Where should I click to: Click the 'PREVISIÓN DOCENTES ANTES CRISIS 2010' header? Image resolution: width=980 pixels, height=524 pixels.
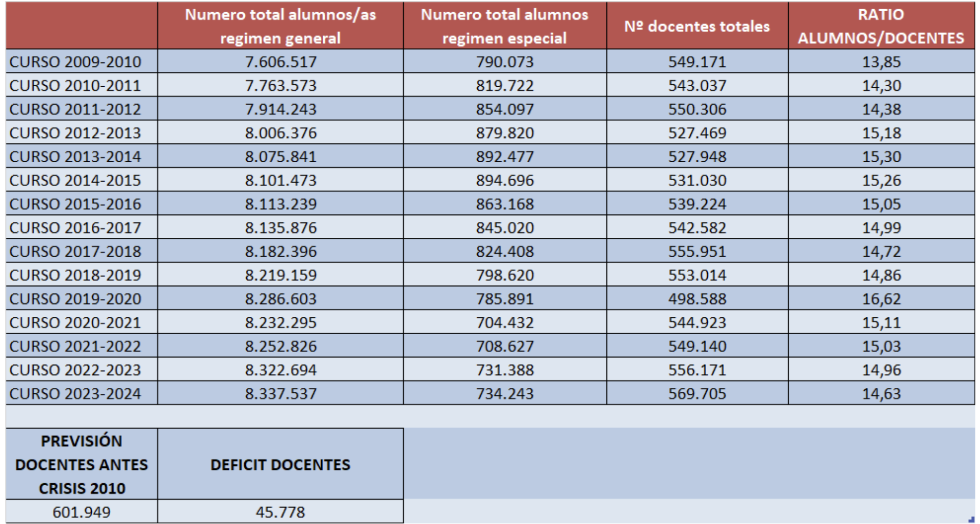tap(82, 464)
